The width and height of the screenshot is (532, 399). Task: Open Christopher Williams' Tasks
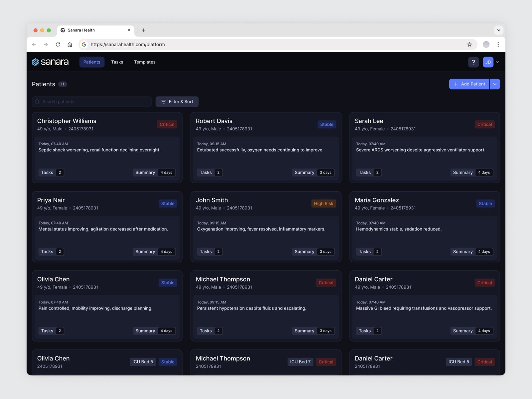[51, 173]
